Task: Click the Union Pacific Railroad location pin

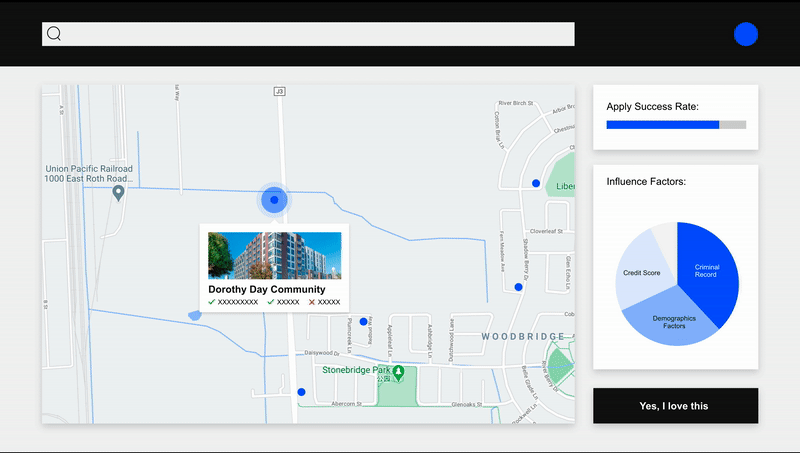Action: pyautogui.click(x=118, y=193)
